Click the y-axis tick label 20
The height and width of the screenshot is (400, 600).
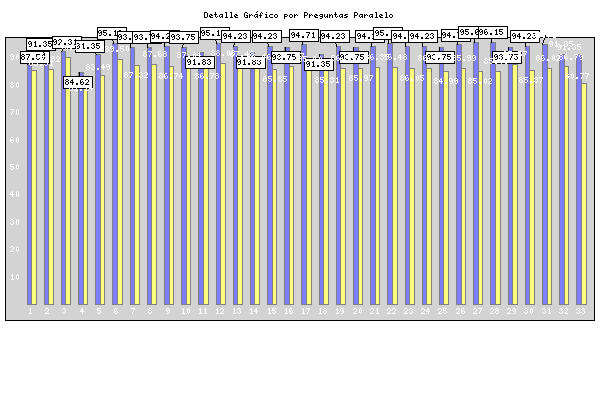coord(15,250)
